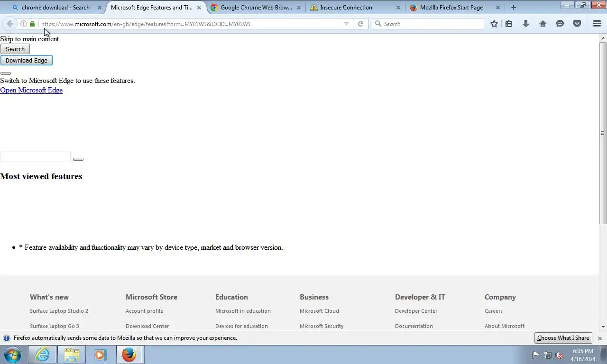The image size is (607, 364).
Task: Open the Account profile footer link
Action: coord(144,311)
